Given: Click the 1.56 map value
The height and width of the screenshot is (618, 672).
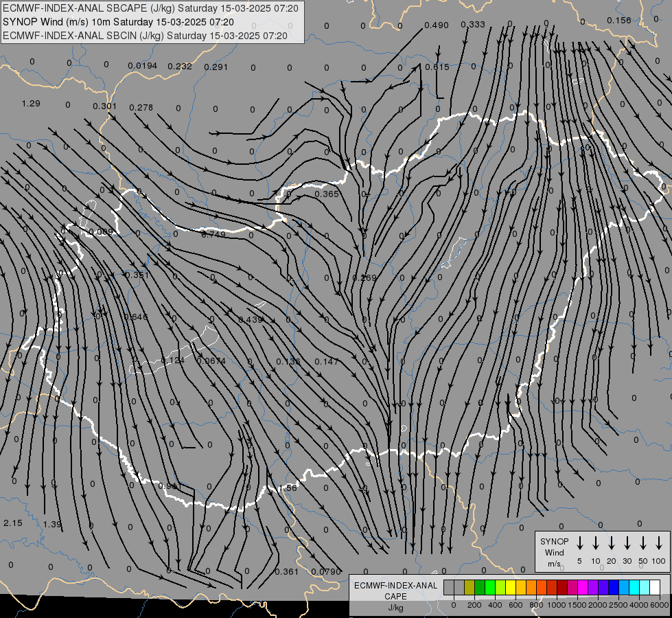Looking at the screenshot, I should [x=288, y=488].
